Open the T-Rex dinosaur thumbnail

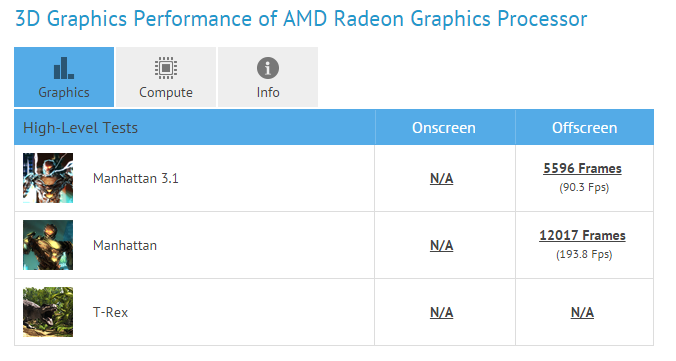click(x=48, y=312)
